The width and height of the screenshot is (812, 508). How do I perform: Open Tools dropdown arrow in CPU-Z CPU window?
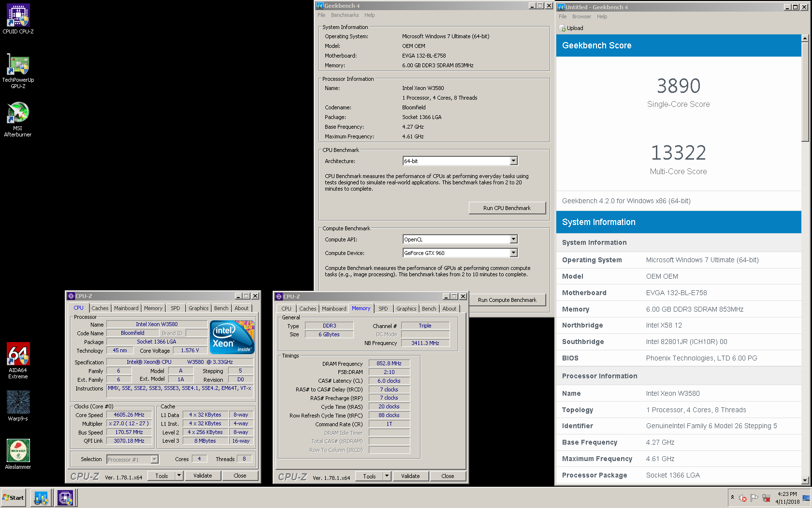[179, 476]
